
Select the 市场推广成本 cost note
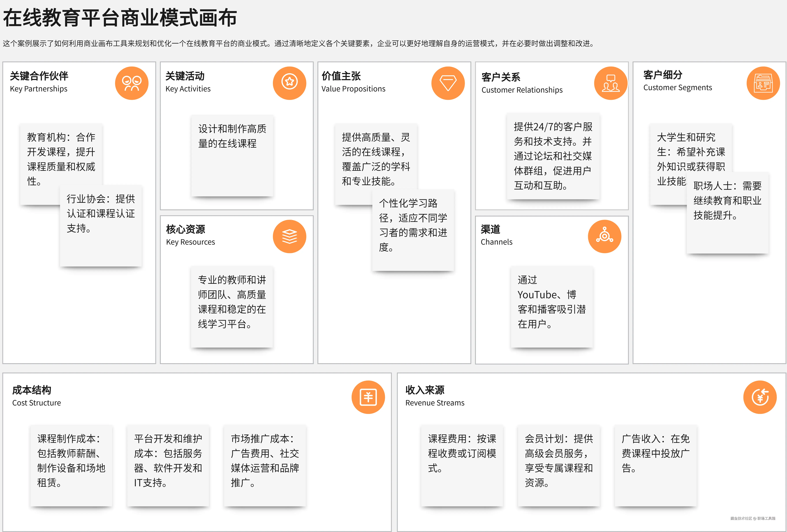[265, 465]
